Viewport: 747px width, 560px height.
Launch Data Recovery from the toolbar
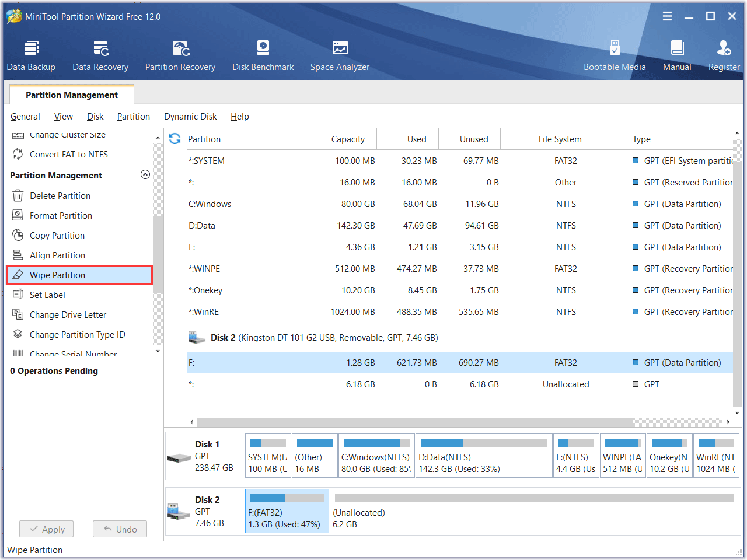point(100,56)
